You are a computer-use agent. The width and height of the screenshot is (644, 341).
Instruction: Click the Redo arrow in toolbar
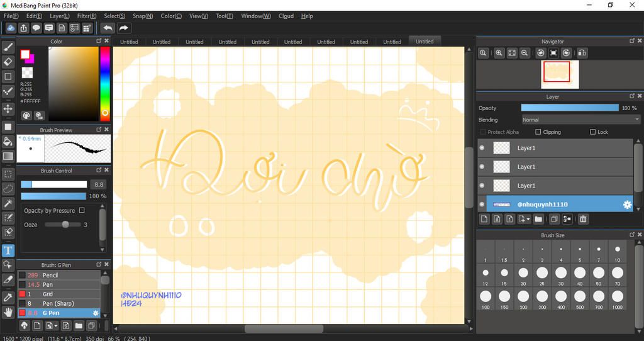point(123,28)
